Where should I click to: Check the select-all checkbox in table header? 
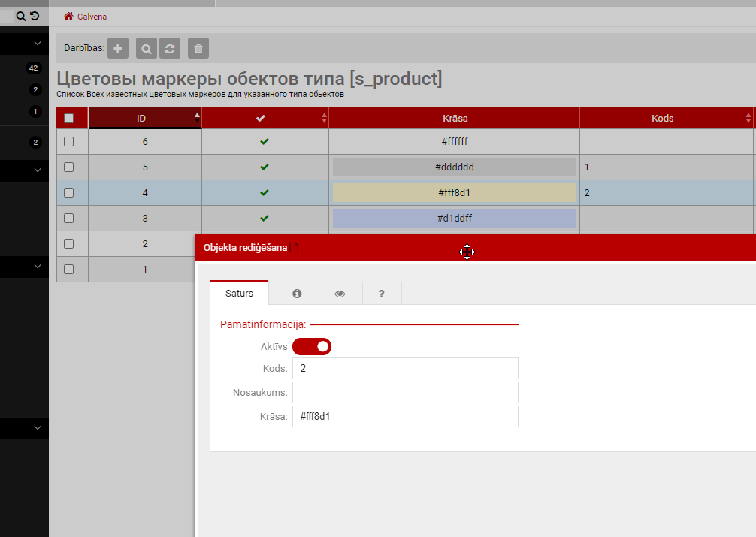tap(69, 118)
